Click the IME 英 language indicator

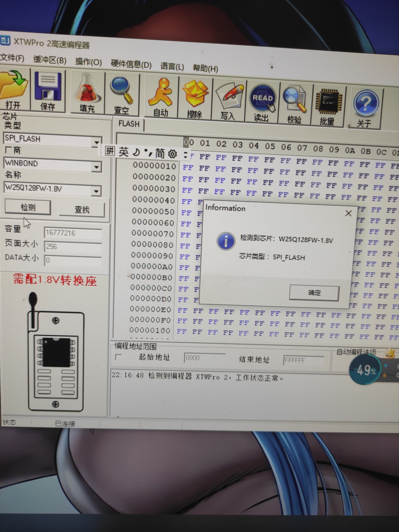coord(124,152)
